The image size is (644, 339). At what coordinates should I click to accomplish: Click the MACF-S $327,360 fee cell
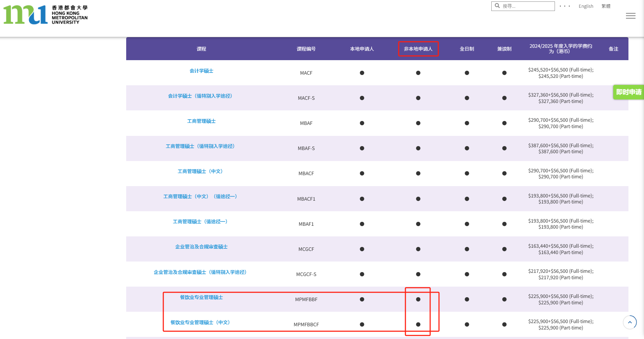(x=561, y=98)
